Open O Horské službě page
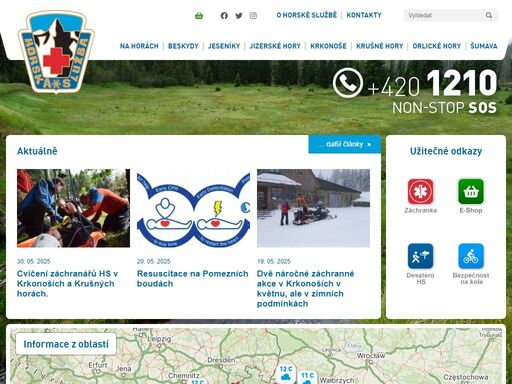This screenshot has width=512, height=384. tap(307, 15)
